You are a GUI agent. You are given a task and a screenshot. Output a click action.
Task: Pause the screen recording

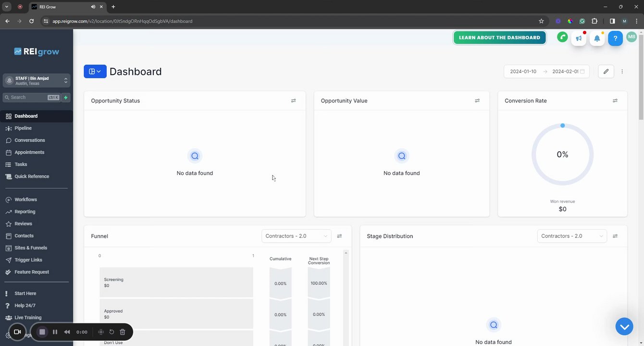(55, 332)
